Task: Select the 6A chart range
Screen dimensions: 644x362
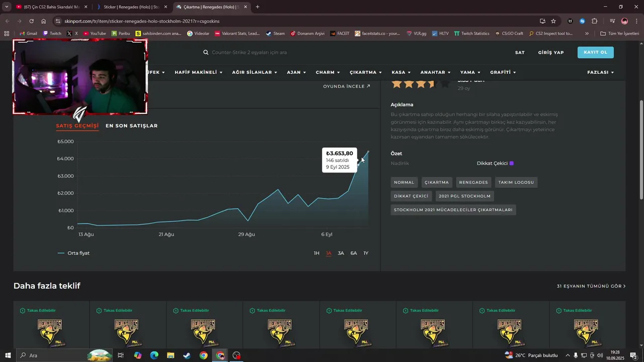Action: [x=354, y=253]
